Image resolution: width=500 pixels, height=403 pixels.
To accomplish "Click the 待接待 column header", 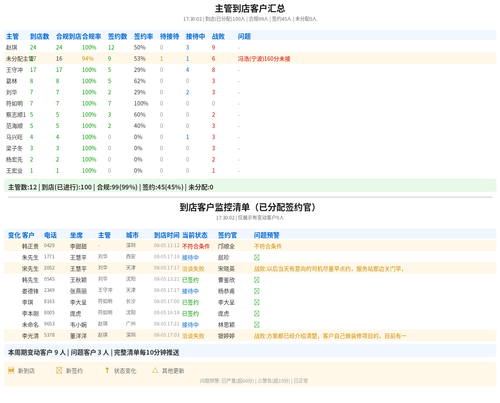I will [x=169, y=36].
